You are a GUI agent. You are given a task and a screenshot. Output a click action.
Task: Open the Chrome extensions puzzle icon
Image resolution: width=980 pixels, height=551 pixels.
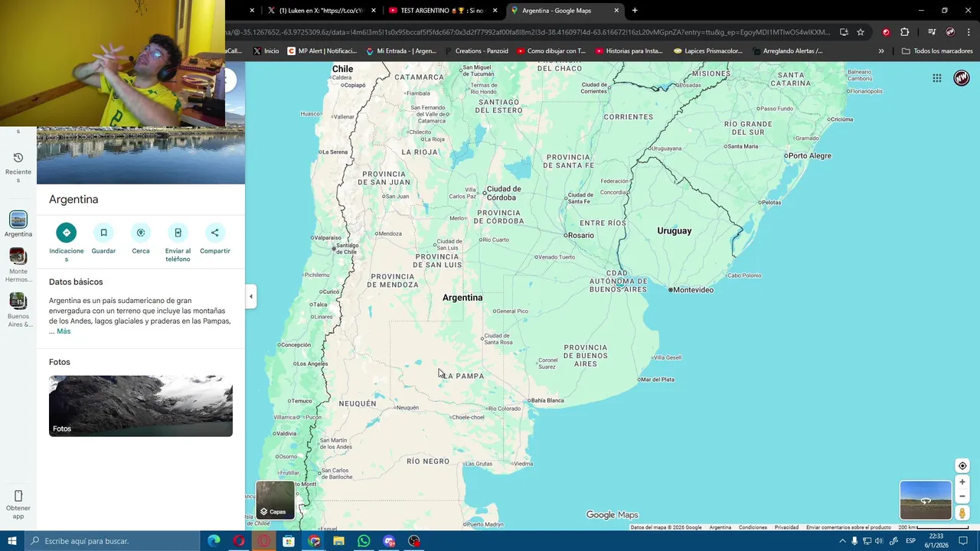tap(905, 32)
